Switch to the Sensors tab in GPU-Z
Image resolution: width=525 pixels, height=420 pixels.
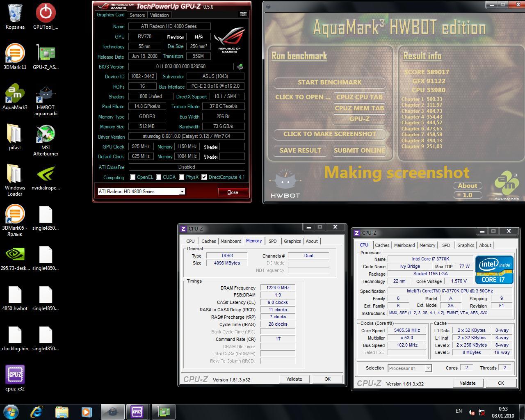pos(137,15)
